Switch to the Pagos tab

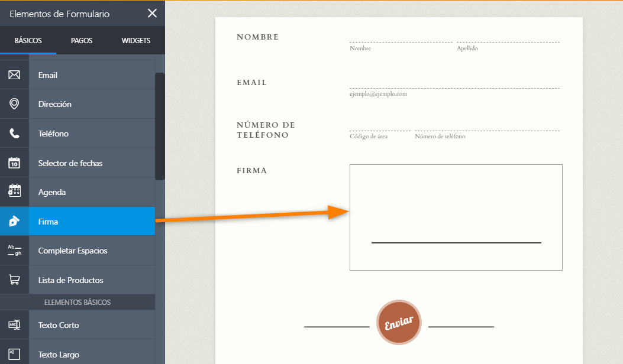81,41
